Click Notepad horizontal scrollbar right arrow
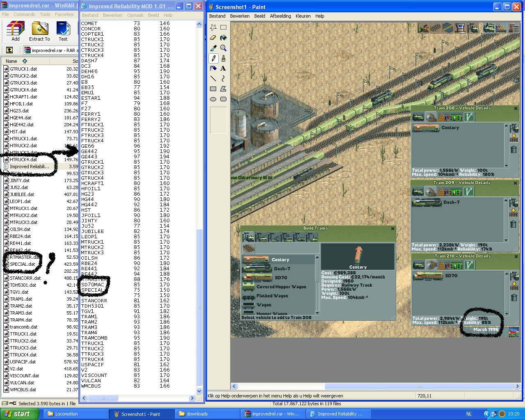The height and width of the screenshot is (420, 525). 192,398
